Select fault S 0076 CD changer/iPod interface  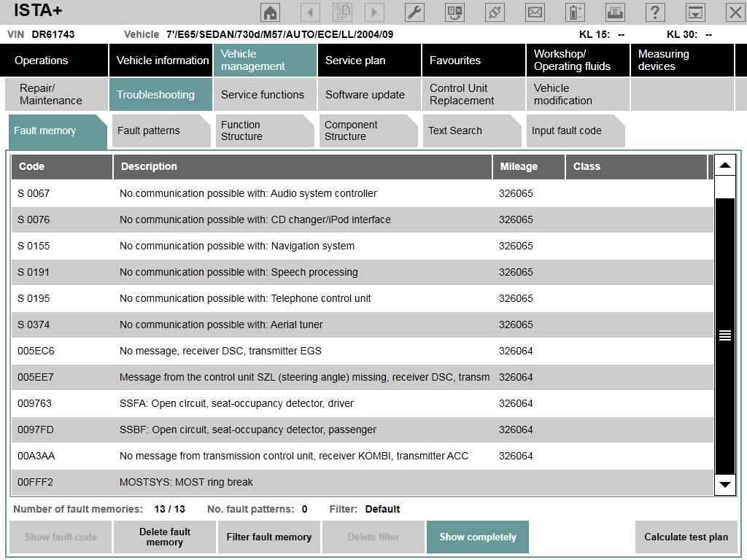(363, 219)
